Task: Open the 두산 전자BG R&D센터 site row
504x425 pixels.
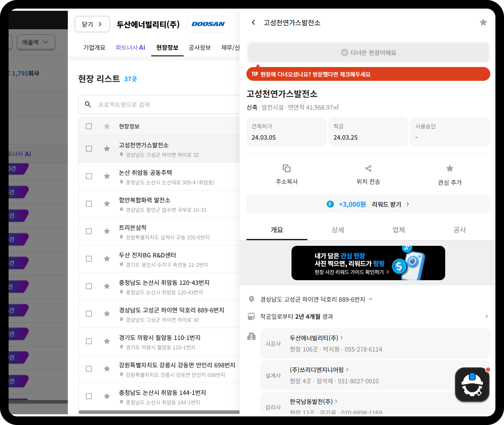Action: [x=159, y=259]
